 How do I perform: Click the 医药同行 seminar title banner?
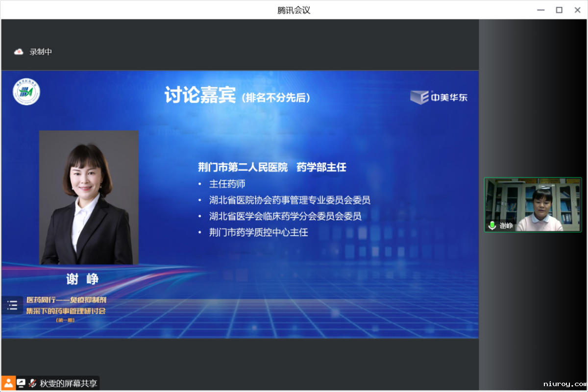[x=66, y=305]
